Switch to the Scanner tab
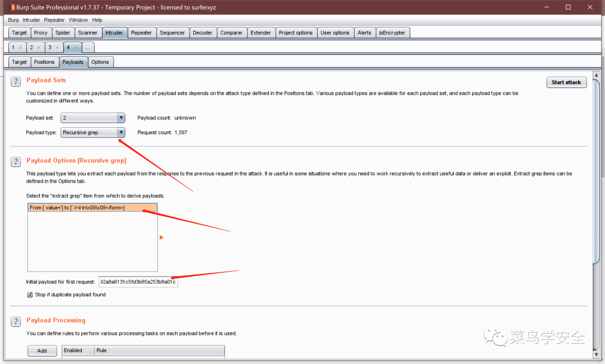The height and width of the screenshot is (364, 605). (x=87, y=33)
